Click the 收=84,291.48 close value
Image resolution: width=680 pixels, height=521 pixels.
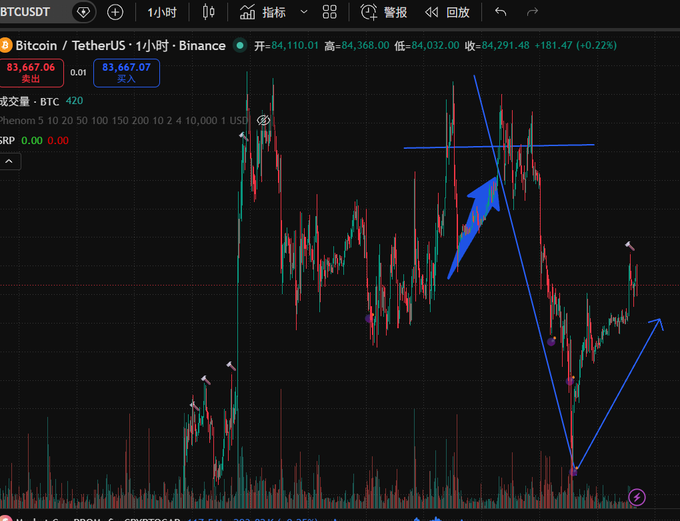coord(497,46)
